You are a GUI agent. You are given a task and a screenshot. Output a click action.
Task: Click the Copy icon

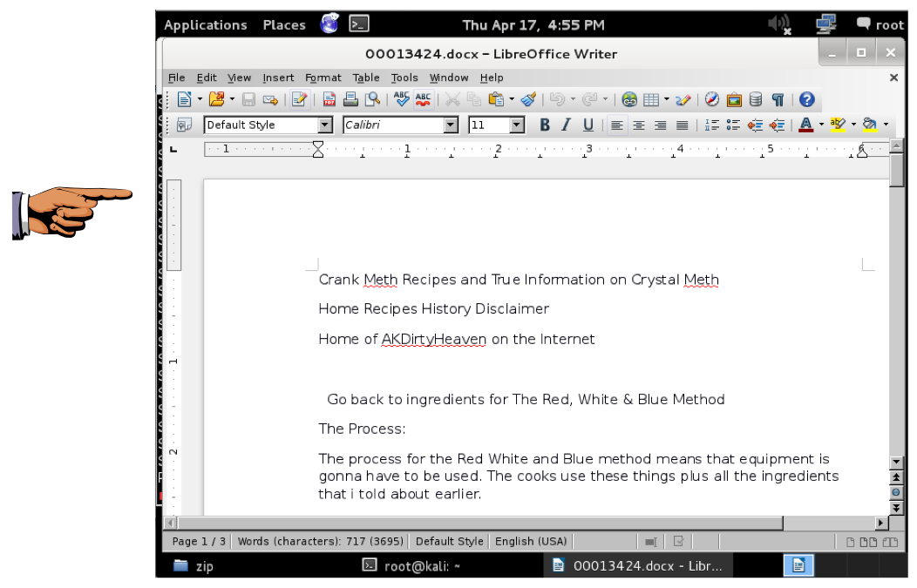[473, 99]
